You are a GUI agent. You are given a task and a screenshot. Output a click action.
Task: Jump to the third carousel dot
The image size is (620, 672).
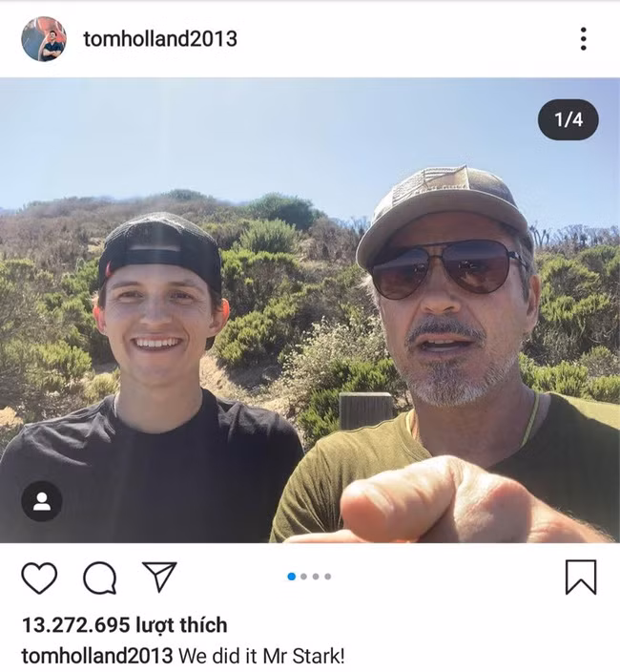tap(316, 577)
